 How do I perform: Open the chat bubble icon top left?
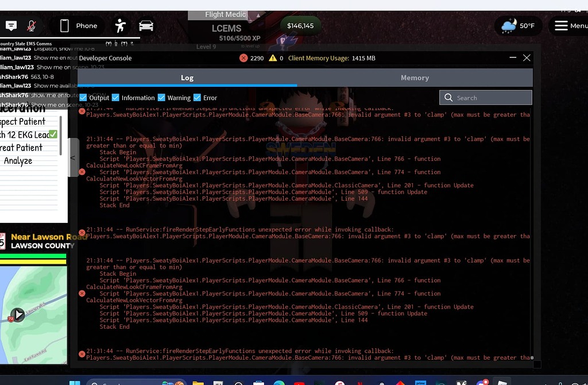[x=11, y=25]
